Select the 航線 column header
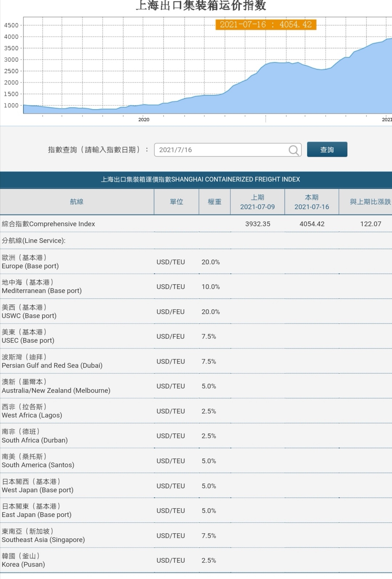 (x=77, y=202)
